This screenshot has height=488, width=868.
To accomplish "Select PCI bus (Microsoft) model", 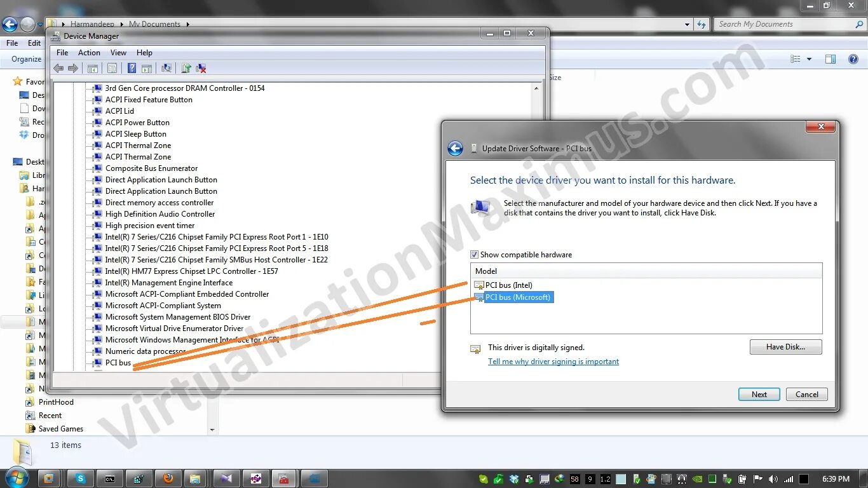I will [x=518, y=297].
